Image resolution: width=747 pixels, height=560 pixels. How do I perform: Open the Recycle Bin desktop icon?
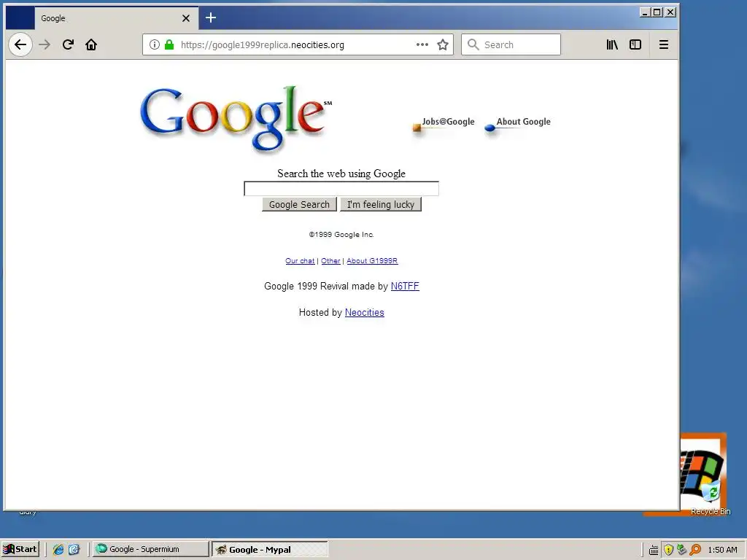[710, 497]
